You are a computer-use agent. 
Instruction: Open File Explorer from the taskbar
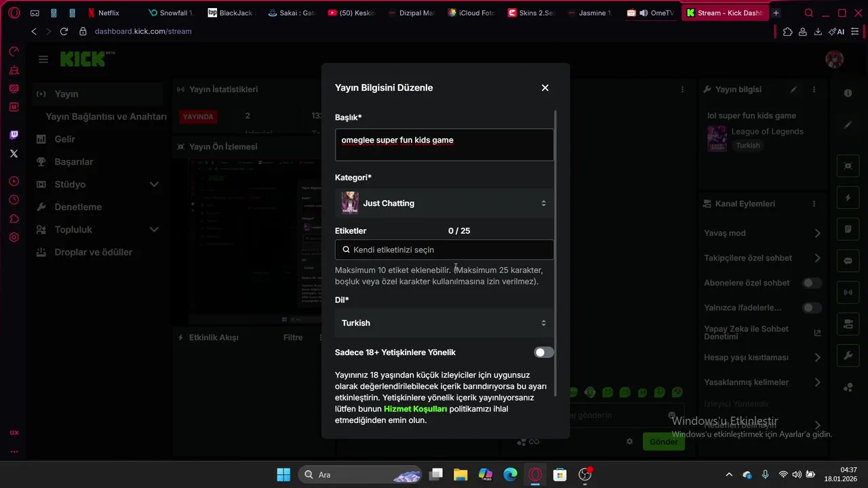(460, 474)
